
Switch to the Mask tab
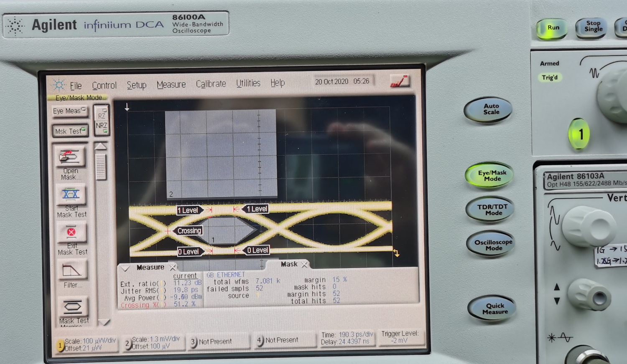(289, 264)
